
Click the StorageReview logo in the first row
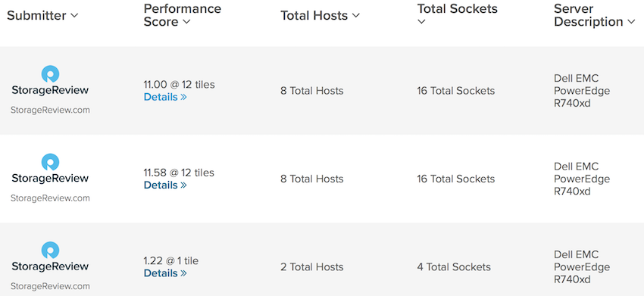coord(50,80)
